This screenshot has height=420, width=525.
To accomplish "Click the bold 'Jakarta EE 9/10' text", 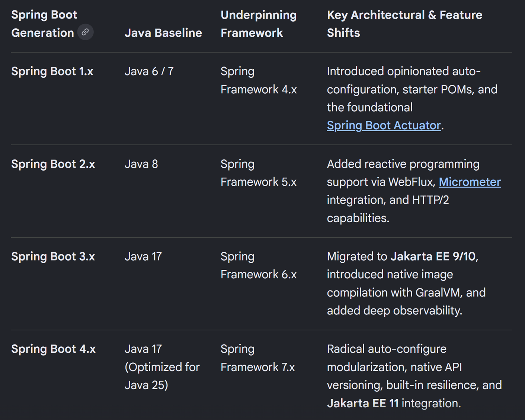I will 433,256.
